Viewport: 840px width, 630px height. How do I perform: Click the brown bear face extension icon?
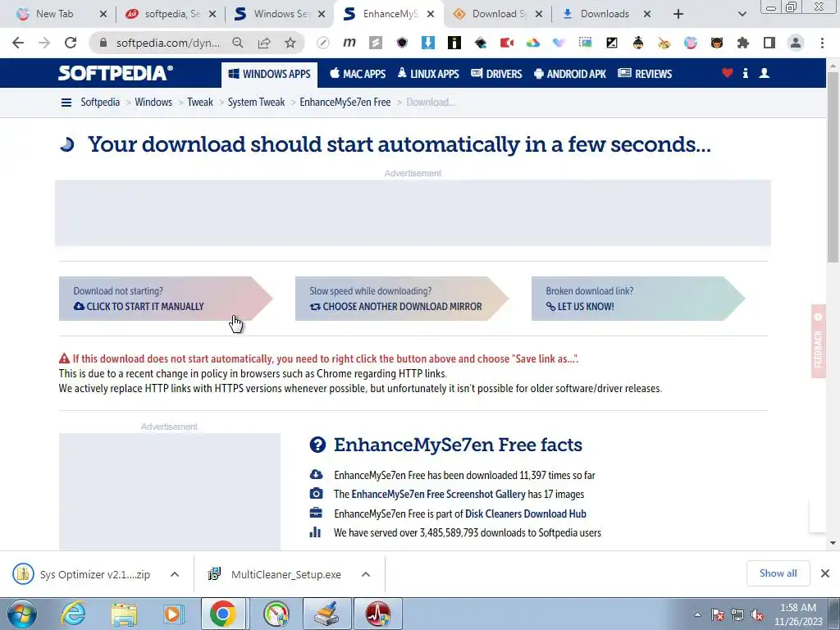click(x=716, y=43)
